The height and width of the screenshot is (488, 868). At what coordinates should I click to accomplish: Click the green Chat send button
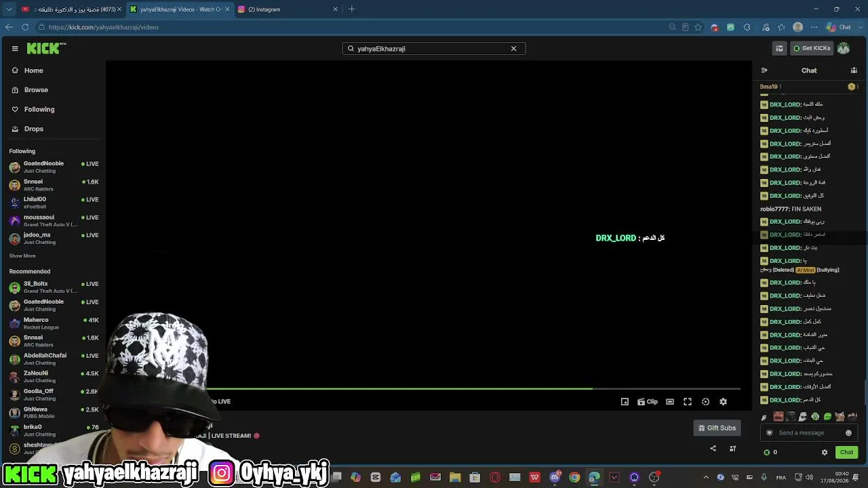click(x=846, y=452)
